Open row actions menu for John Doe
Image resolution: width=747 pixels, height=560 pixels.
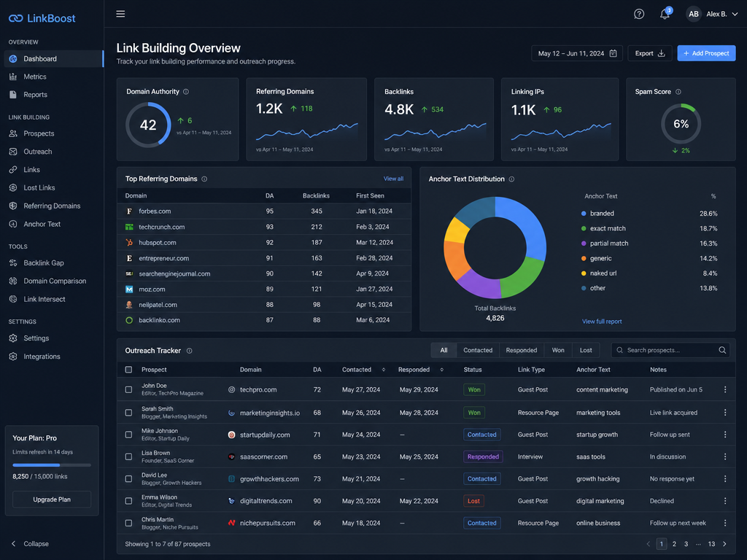pyautogui.click(x=725, y=389)
